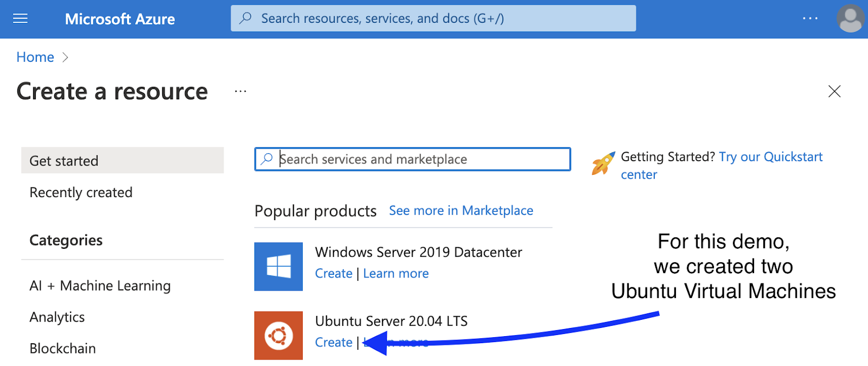Select Recently created in sidebar
Image resolution: width=868 pixels, height=366 pixels.
[81, 193]
